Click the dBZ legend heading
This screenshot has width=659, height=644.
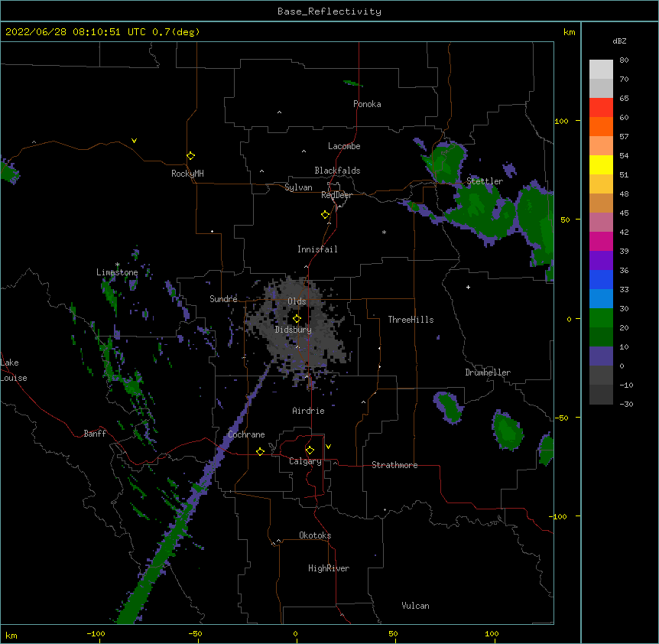pyautogui.click(x=619, y=41)
